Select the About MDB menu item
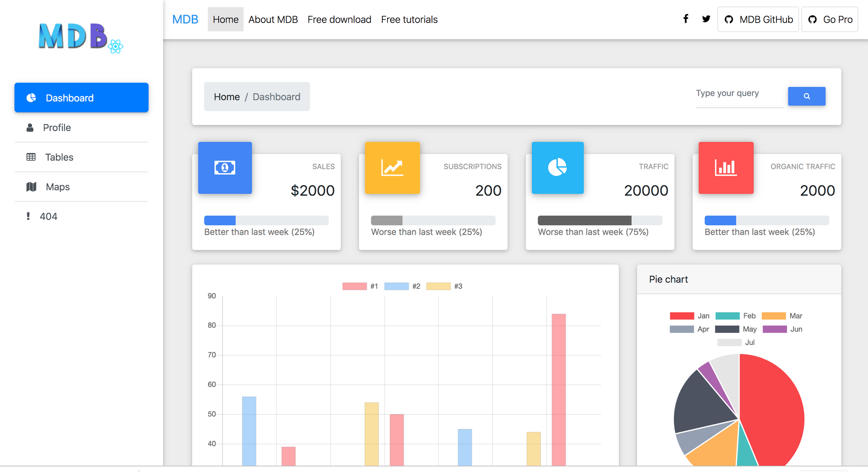Screen dimensions: 868x472 click(273, 19)
